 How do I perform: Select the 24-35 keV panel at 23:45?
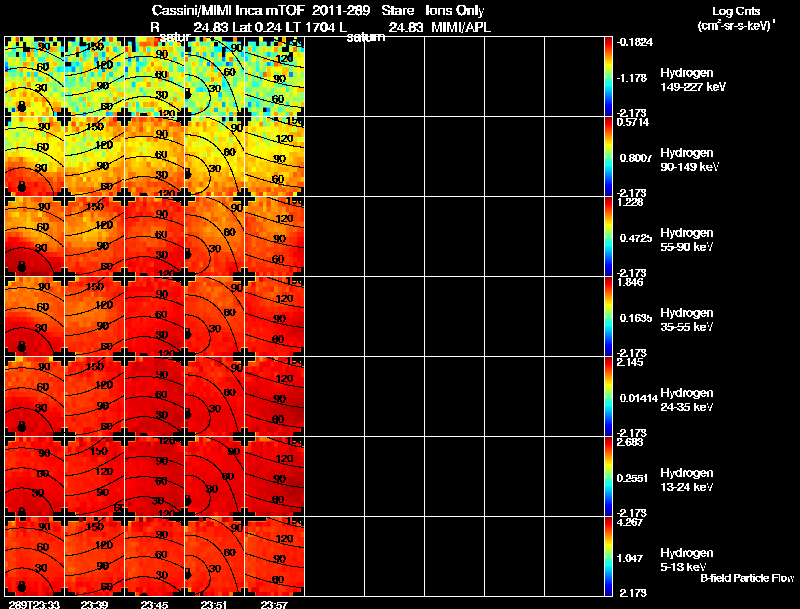click(155, 396)
